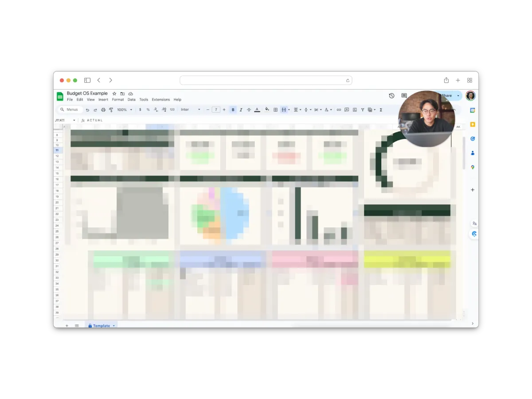Image resolution: width=532 pixels, height=399 pixels.
Task: Open version history clock icon
Action: pyautogui.click(x=392, y=96)
